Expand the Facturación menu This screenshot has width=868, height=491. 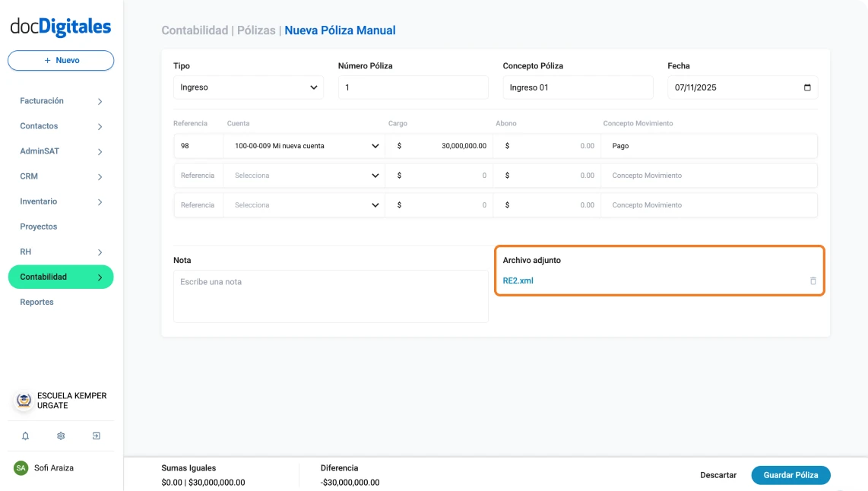coord(61,101)
